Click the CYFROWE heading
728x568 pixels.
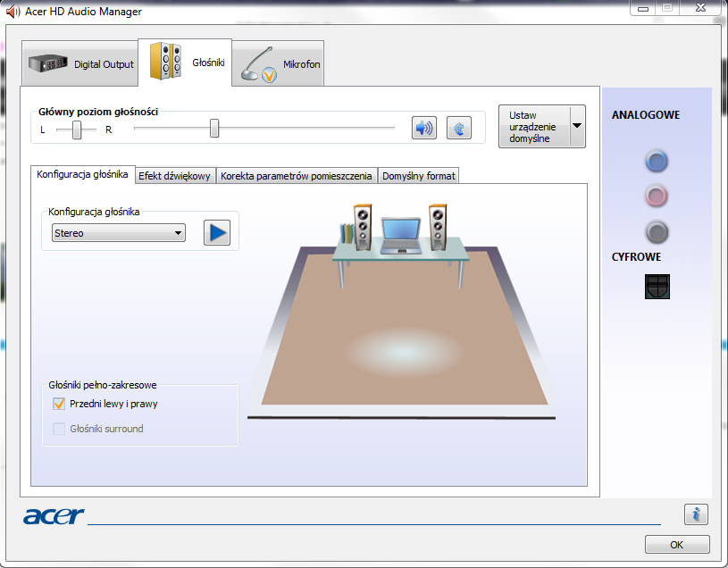[x=636, y=256]
